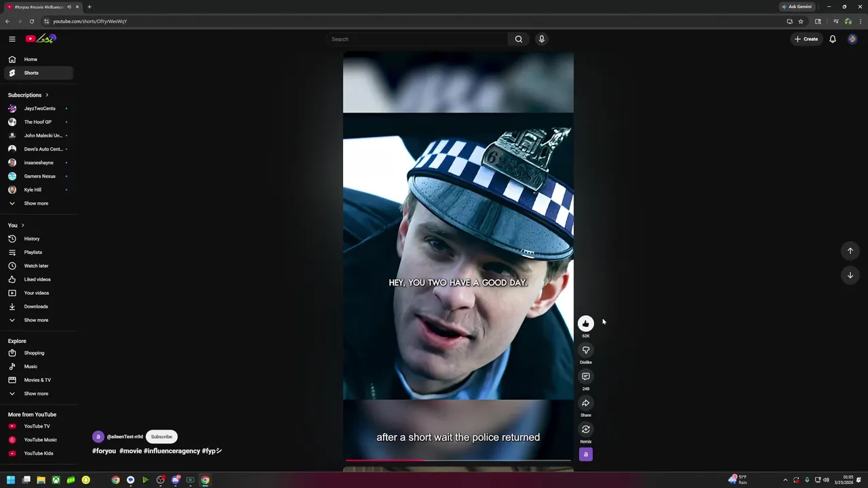
Task: Click the Create button
Action: [806, 39]
